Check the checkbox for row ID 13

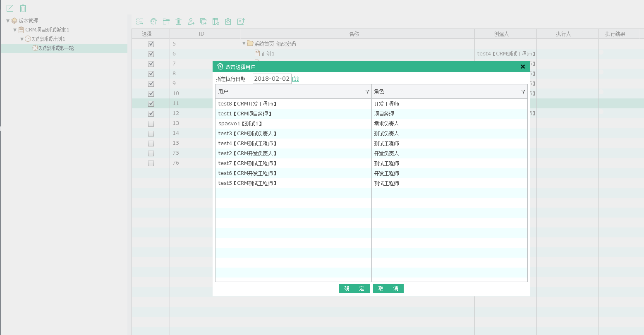[151, 124]
